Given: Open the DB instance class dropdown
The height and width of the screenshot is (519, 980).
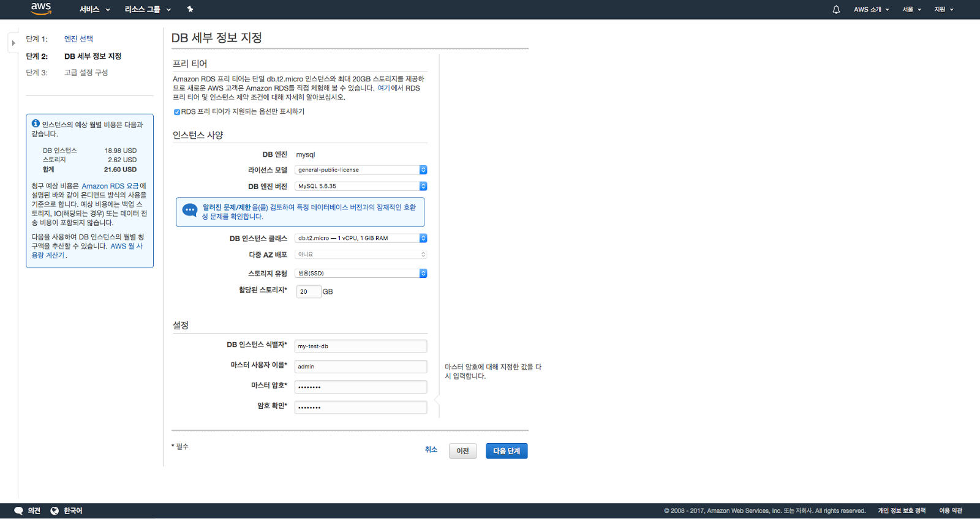Looking at the screenshot, I should [361, 238].
